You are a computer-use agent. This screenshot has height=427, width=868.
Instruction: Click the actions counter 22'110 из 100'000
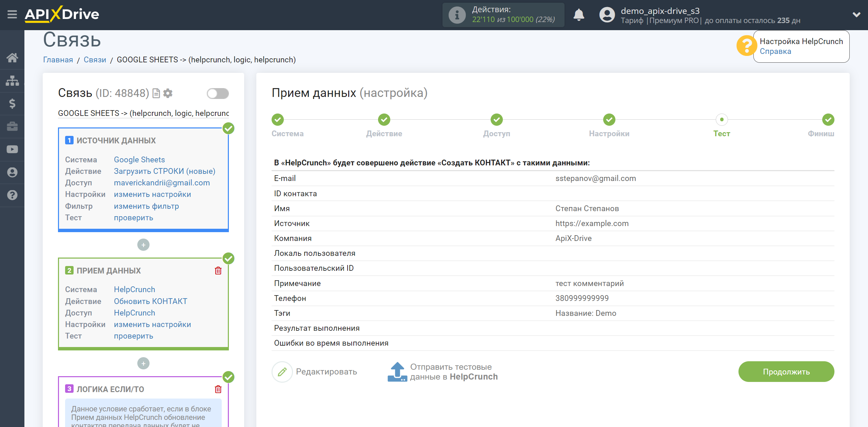(x=513, y=20)
